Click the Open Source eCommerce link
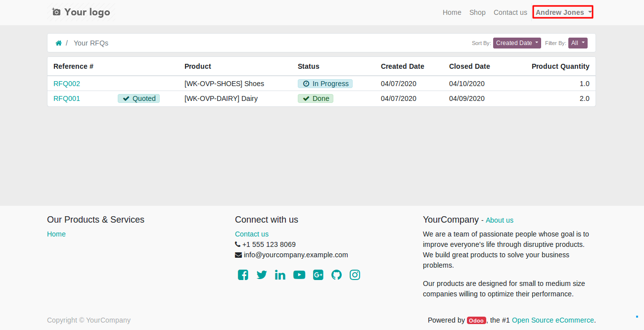This screenshot has width=644, height=330. pos(552,320)
